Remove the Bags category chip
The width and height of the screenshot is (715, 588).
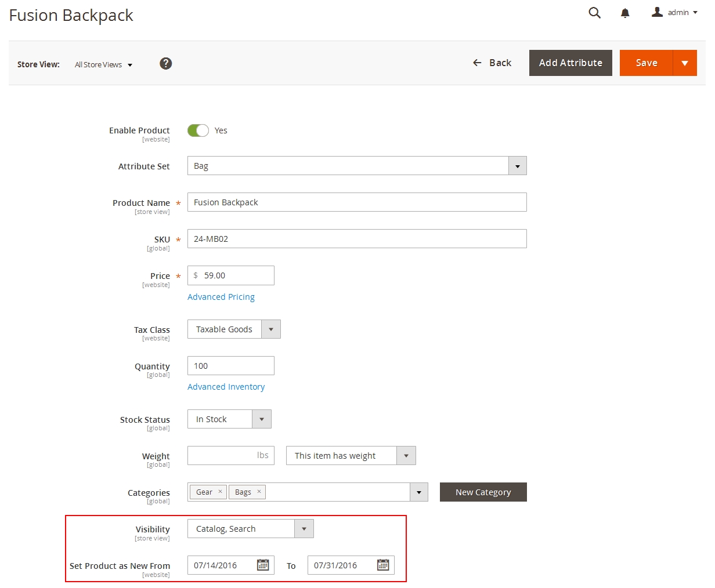tap(259, 492)
